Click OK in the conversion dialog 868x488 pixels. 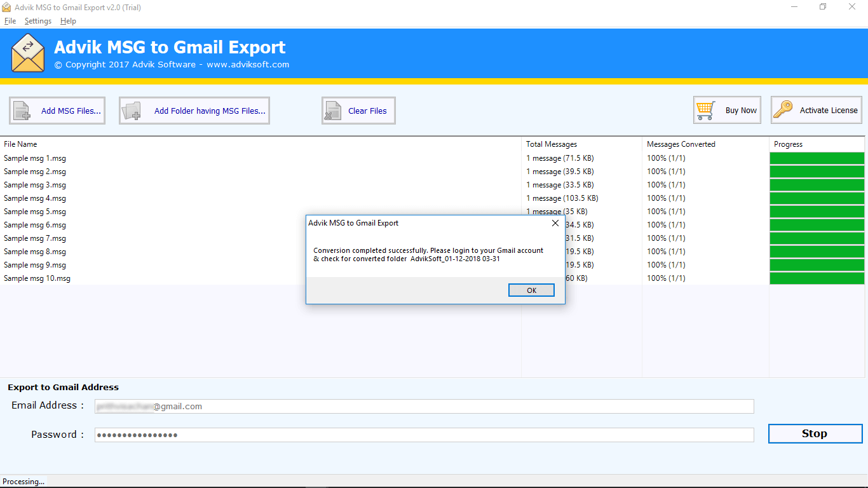coord(532,290)
